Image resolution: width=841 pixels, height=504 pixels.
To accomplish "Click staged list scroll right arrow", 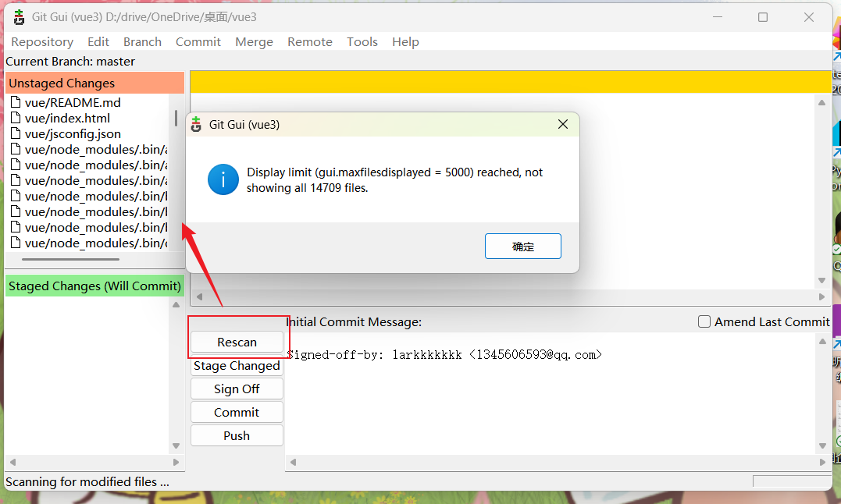I will coord(176,462).
